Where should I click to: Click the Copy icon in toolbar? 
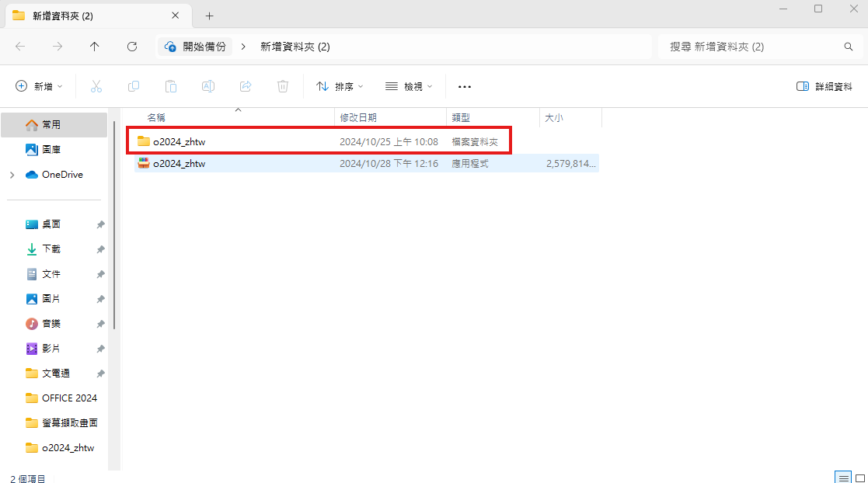tap(134, 86)
